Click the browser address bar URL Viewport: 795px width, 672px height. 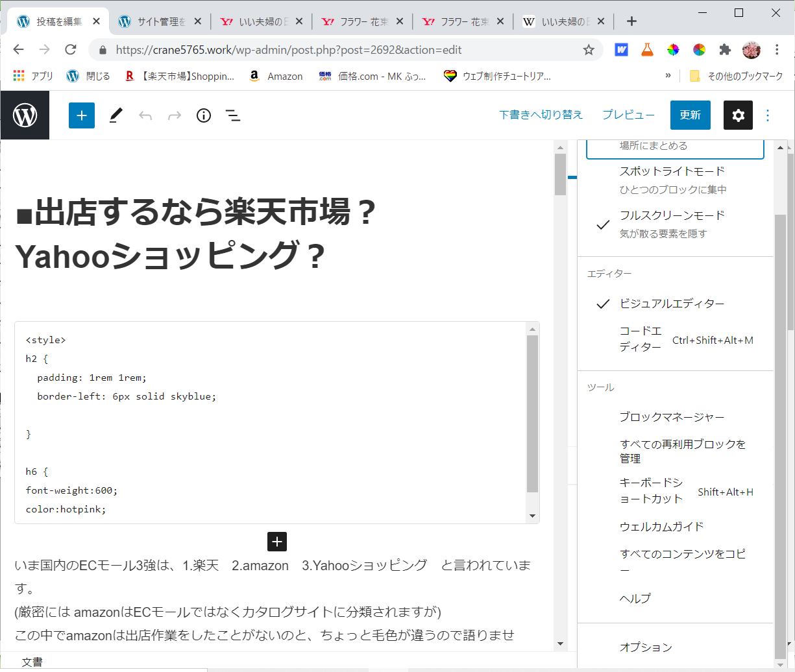(289, 50)
